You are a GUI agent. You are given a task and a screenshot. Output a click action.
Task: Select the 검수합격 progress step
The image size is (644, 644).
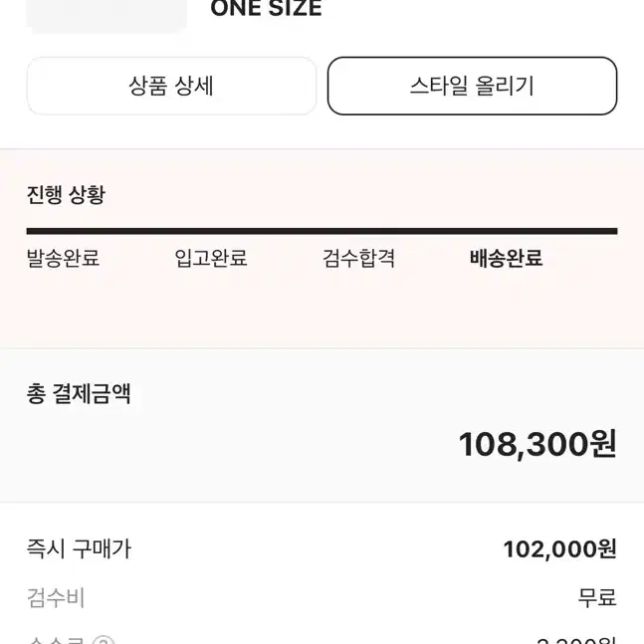point(358,259)
